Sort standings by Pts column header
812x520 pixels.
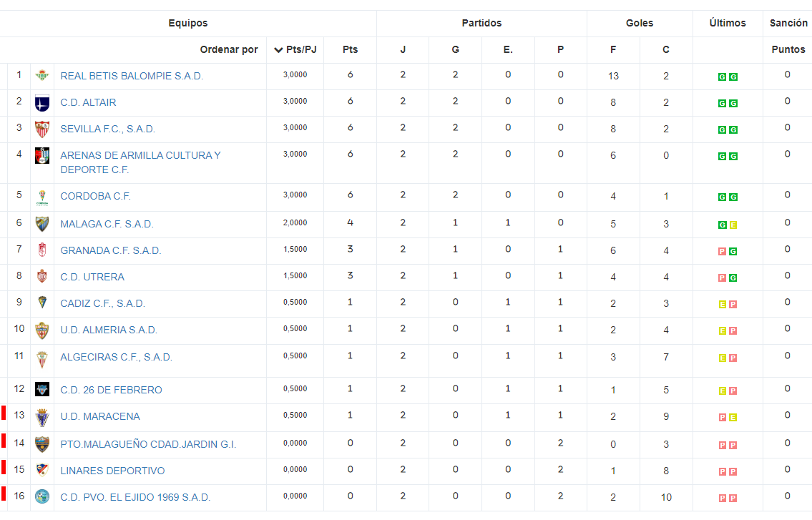[x=350, y=50]
